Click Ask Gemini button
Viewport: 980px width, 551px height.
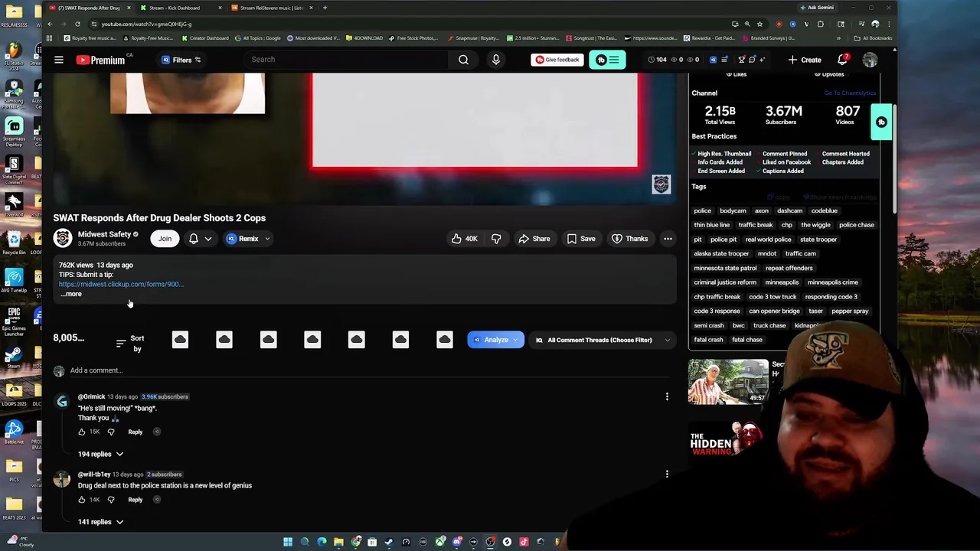[x=817, y=8]
